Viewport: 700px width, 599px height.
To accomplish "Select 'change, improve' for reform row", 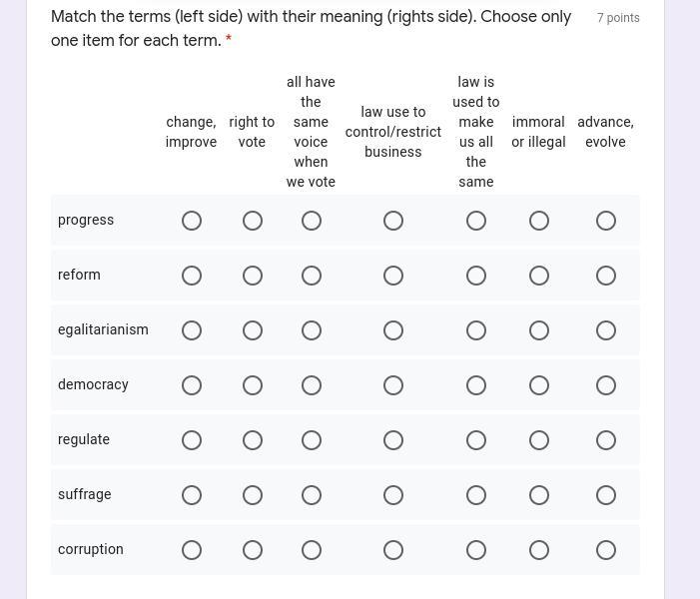I will [x=192, y=276].
